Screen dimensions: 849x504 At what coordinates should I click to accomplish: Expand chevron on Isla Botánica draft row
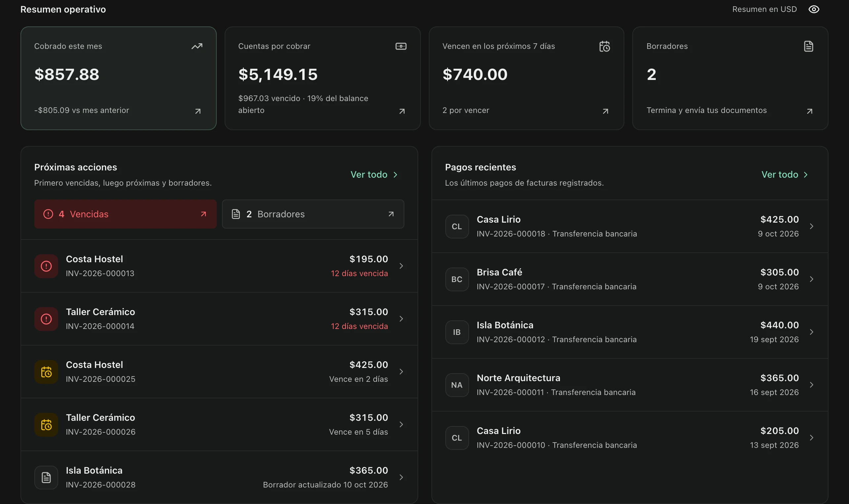(401, 477)
